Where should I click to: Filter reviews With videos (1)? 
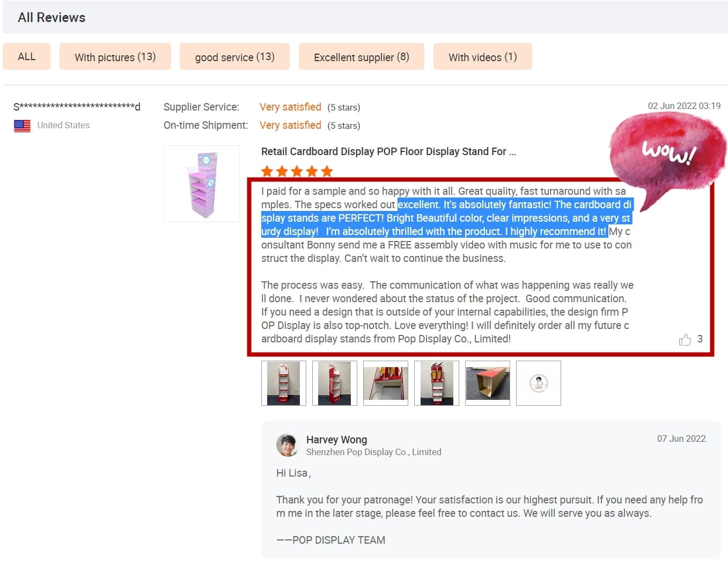click(x=483, y=56)
